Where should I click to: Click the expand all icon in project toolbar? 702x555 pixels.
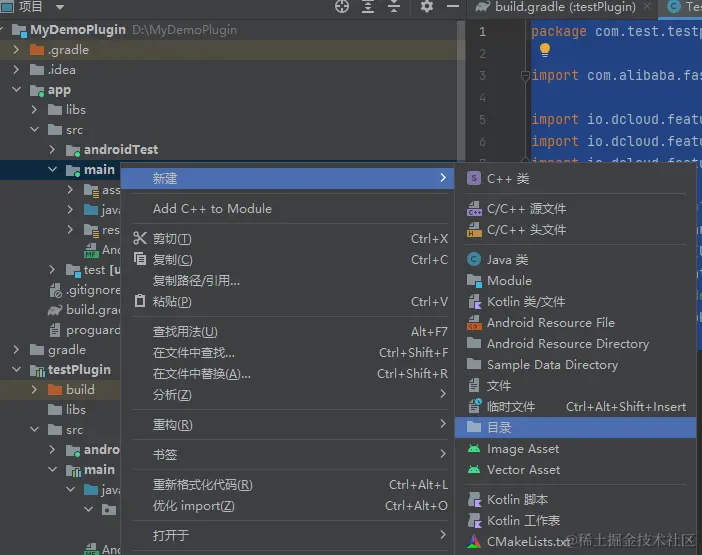(x=368, y=7)
